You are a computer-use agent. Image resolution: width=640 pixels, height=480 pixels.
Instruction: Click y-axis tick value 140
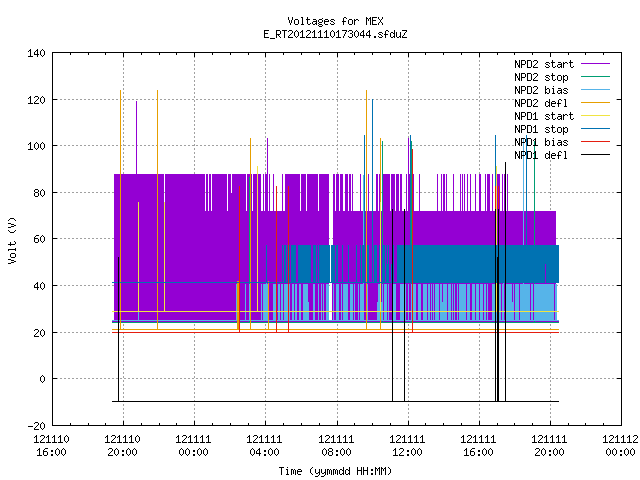click(x=36, y=53)
